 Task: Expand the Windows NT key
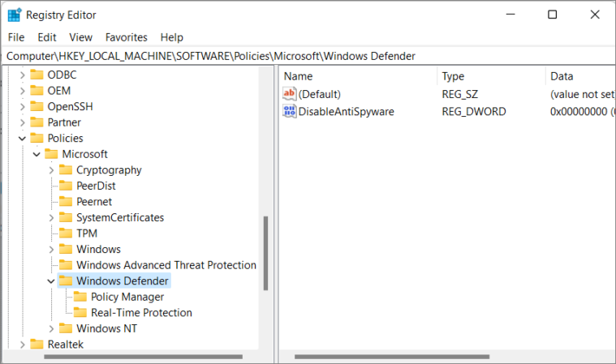(51, 328)
